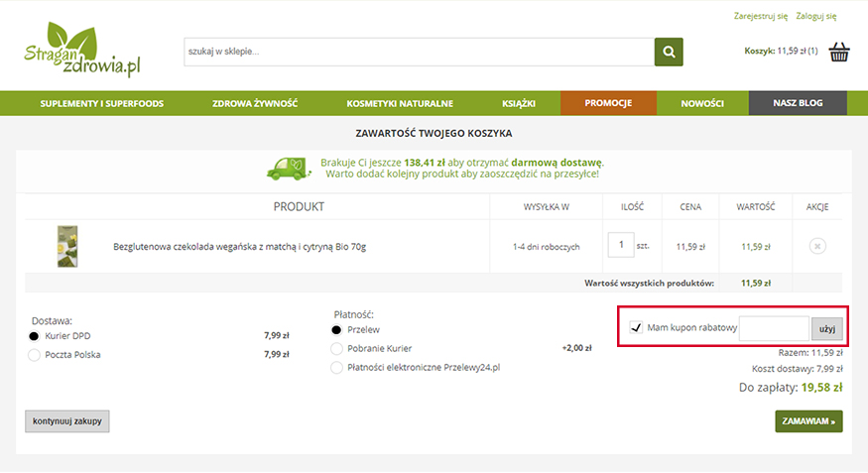Open Suplementy i Superfoods menu
This screenshot has width=868, height=473.
102,103
